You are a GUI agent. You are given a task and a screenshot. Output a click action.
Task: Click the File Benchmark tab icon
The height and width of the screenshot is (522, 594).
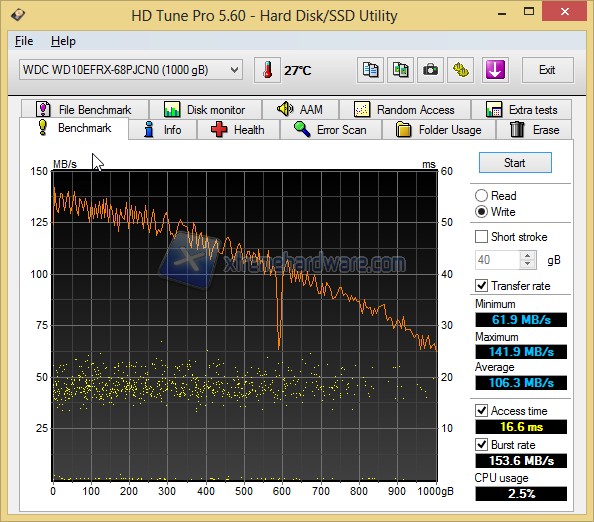pos(43,109)
